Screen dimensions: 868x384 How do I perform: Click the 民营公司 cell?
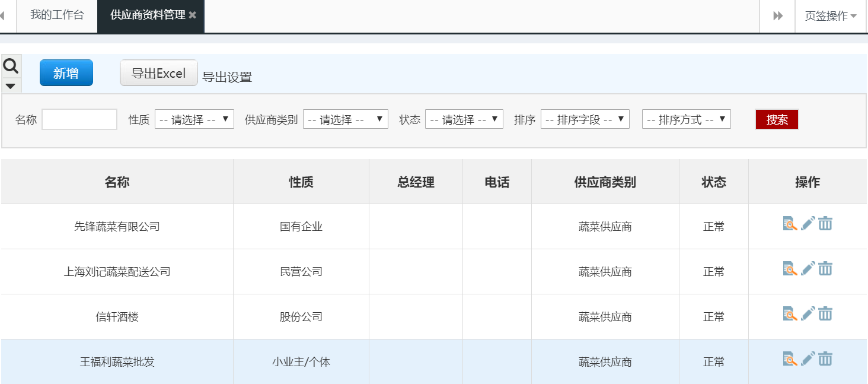point(301,272)
